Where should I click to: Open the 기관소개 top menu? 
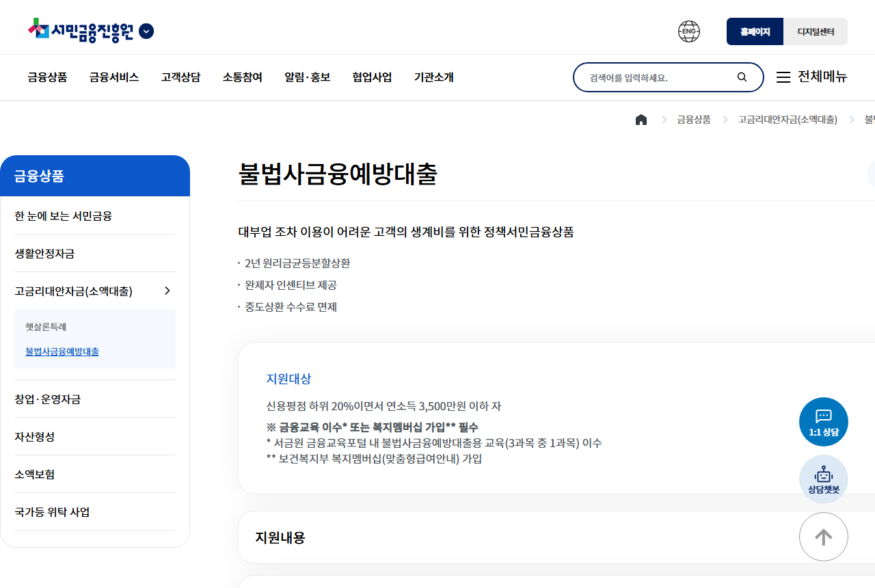coord(434,77)
